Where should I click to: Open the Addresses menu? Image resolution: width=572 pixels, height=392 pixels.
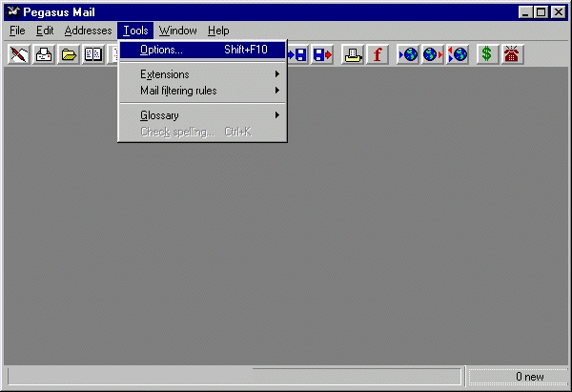point(88,31)
